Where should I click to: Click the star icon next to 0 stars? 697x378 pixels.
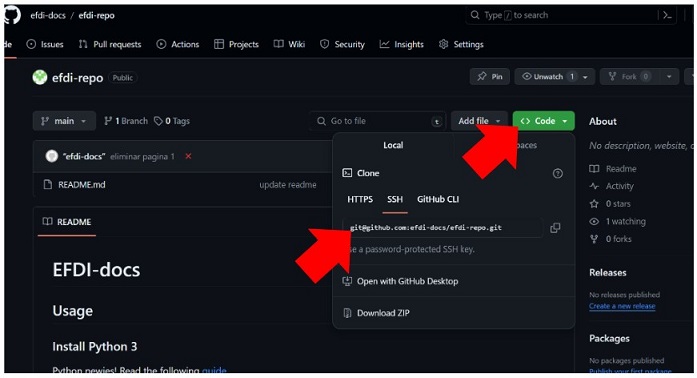(594, 204)
